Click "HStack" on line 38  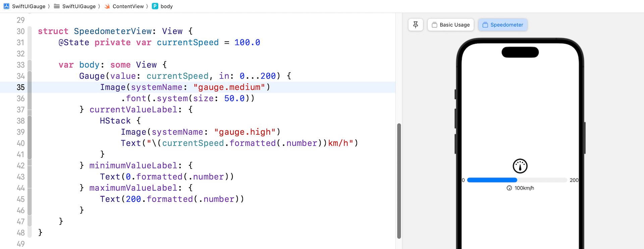coord(115,121)
